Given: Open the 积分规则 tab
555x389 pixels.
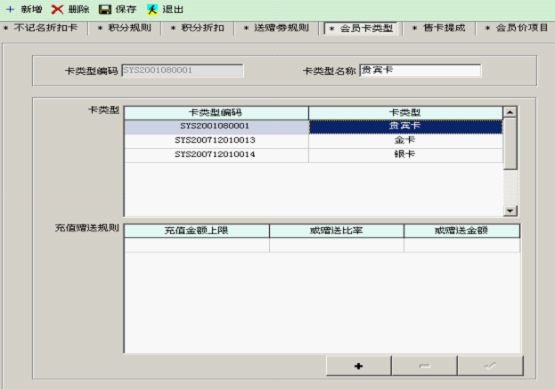Looking at the screenshot, I should [x=125, y=28].
